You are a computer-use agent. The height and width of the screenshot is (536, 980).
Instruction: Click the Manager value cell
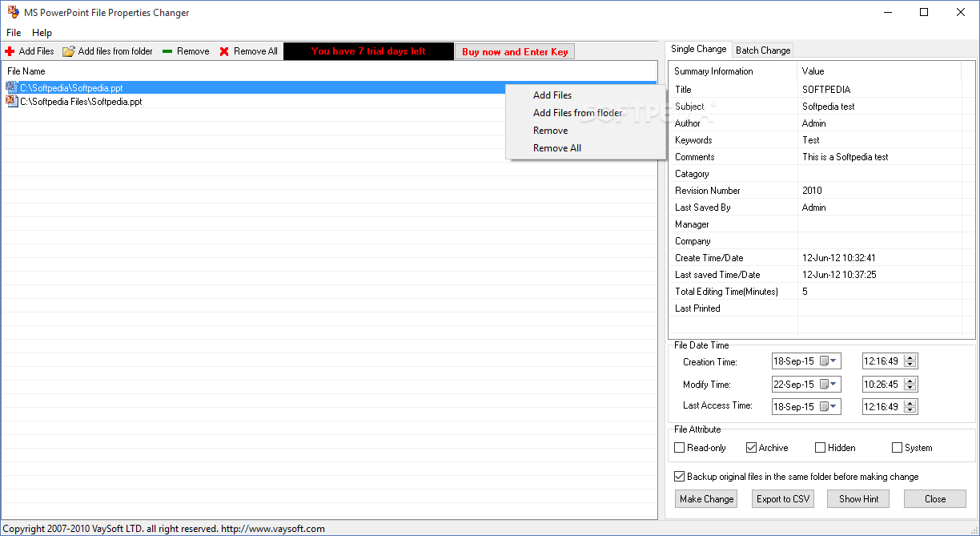point(879,224)
